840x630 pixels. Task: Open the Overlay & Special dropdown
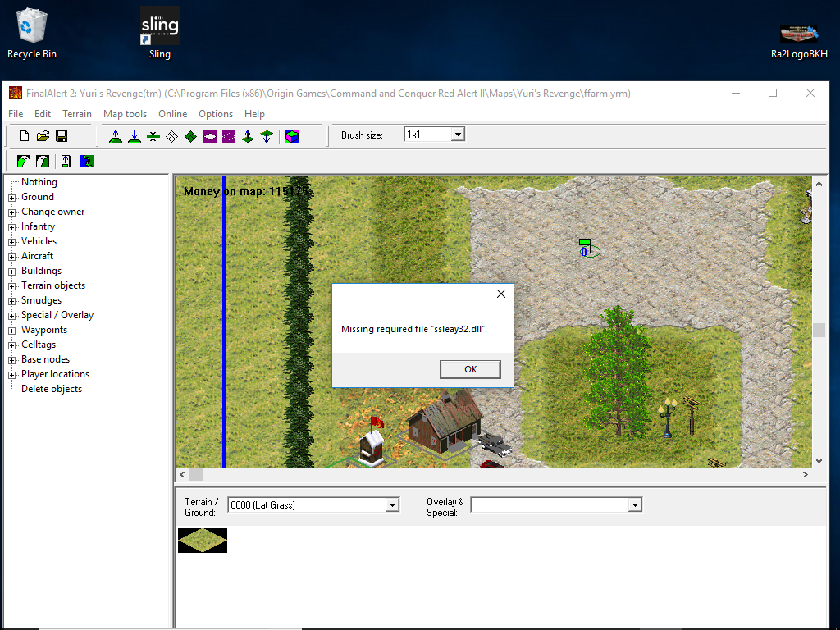(635, 505)
